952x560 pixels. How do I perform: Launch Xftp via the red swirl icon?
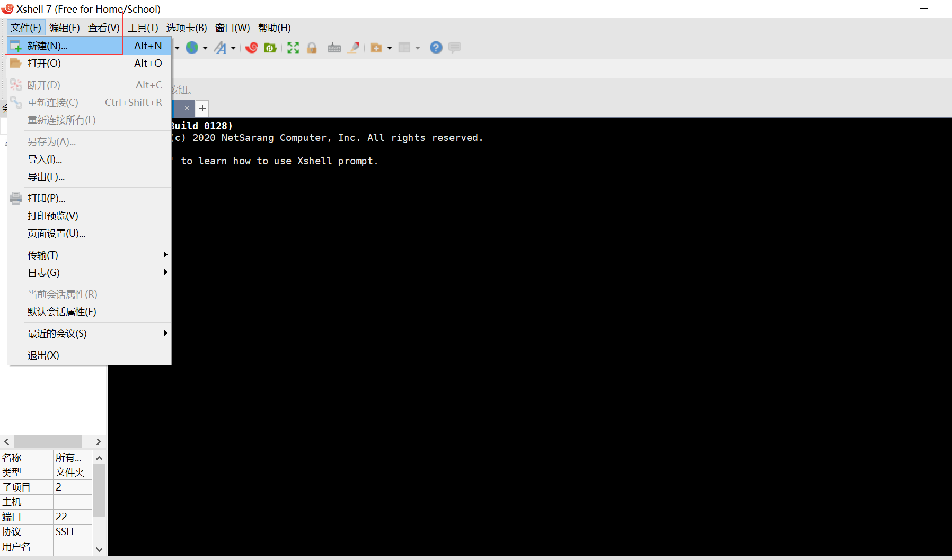click(252, 48)
